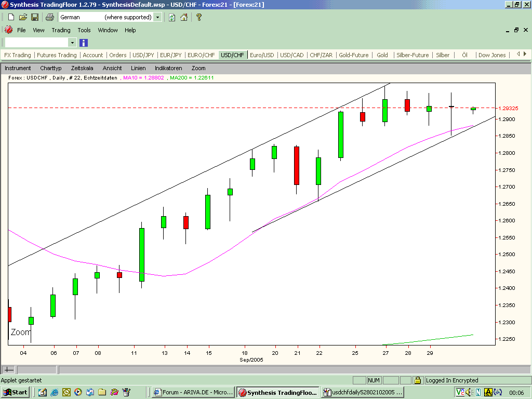Open the File menu

click(21, 30)
